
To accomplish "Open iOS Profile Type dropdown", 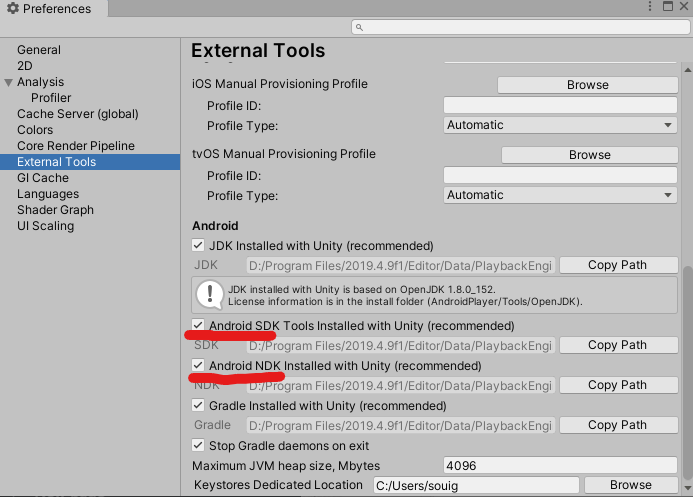I will pos(560,125).
